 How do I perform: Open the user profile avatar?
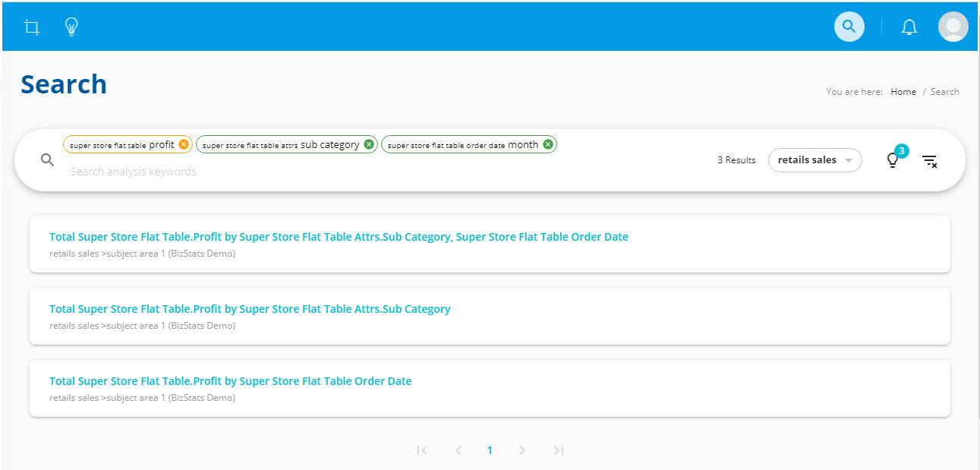tap(953, 27)
